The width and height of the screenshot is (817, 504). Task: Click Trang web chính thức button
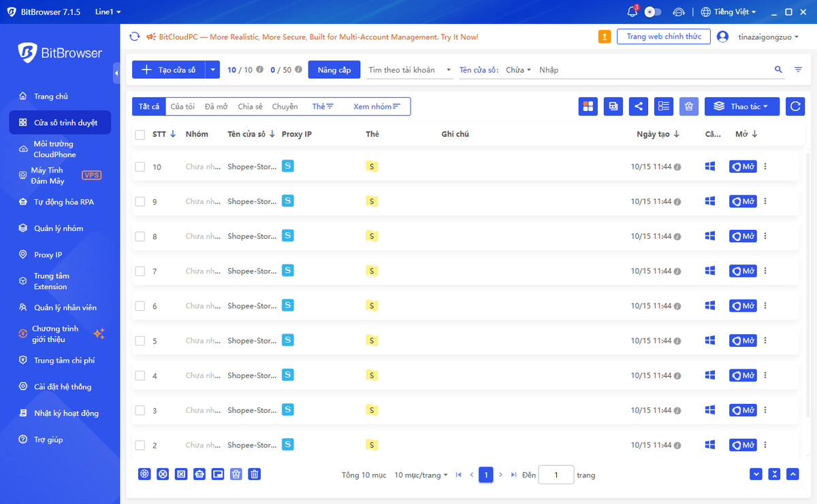coord(664,37)
